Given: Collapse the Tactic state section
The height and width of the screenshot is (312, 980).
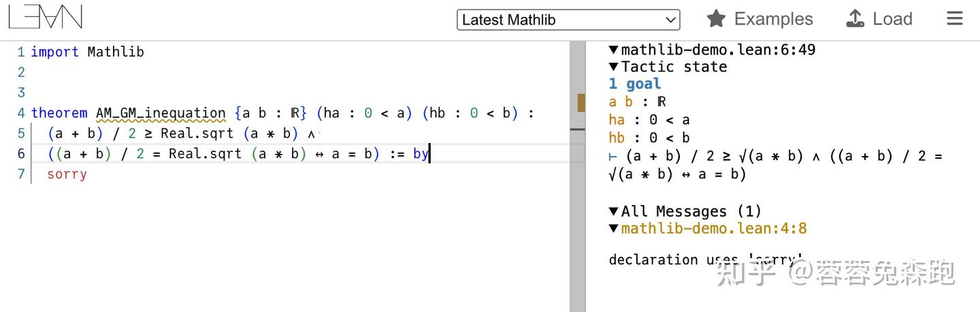Looking at the screenshot, I should (x=613, y=67).
